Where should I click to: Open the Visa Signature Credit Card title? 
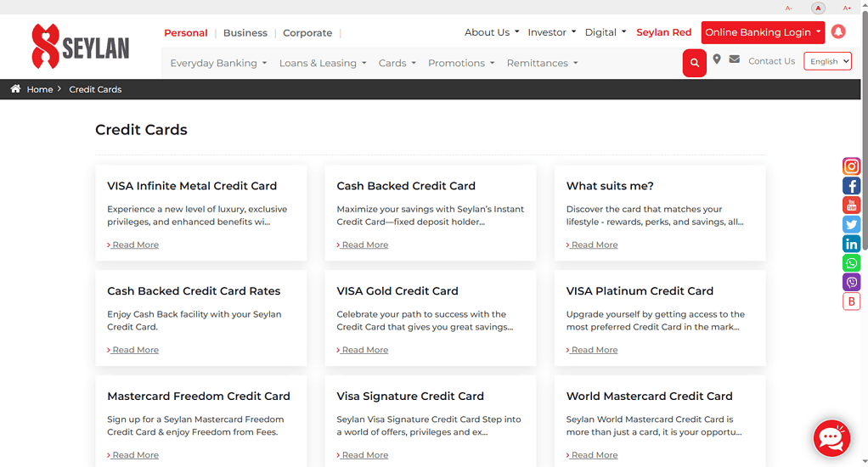point(410,397)
